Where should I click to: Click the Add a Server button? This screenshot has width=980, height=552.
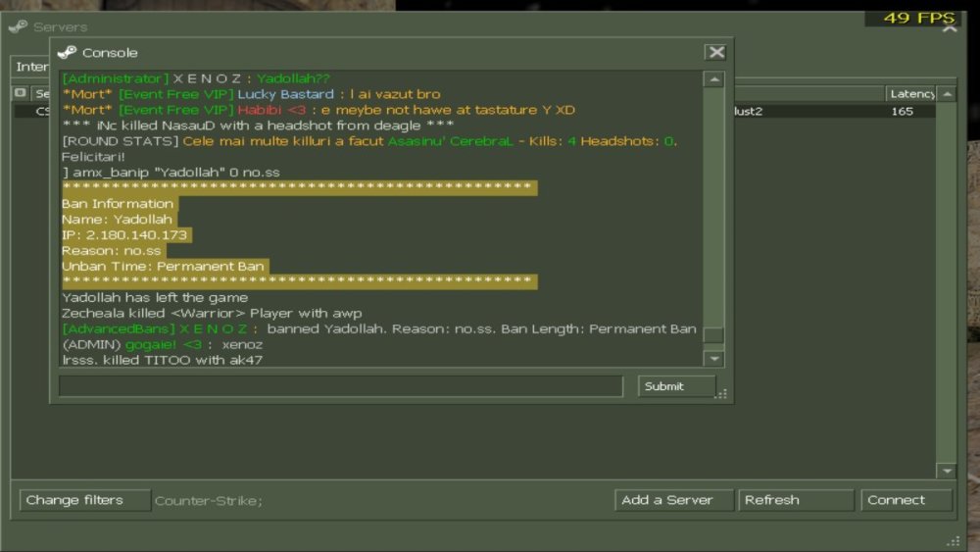(674, 500)
